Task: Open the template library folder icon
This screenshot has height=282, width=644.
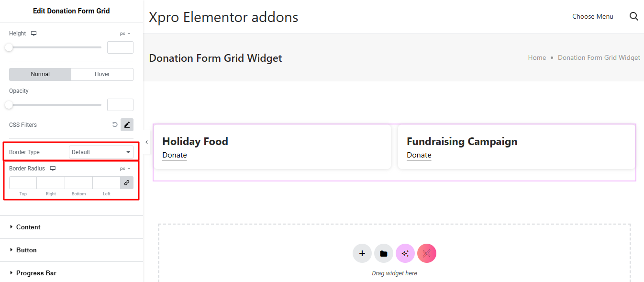Action: click(384, 253)
